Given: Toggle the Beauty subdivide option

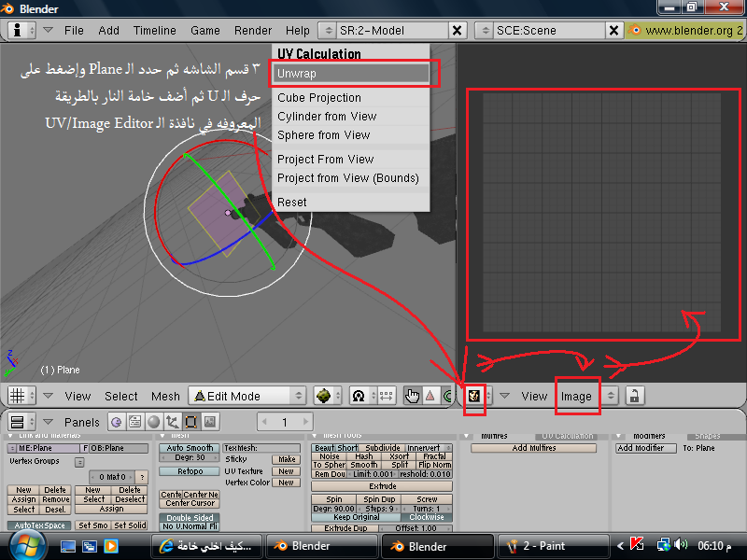Looking at the screenshot, I should (x=324, y=448).
